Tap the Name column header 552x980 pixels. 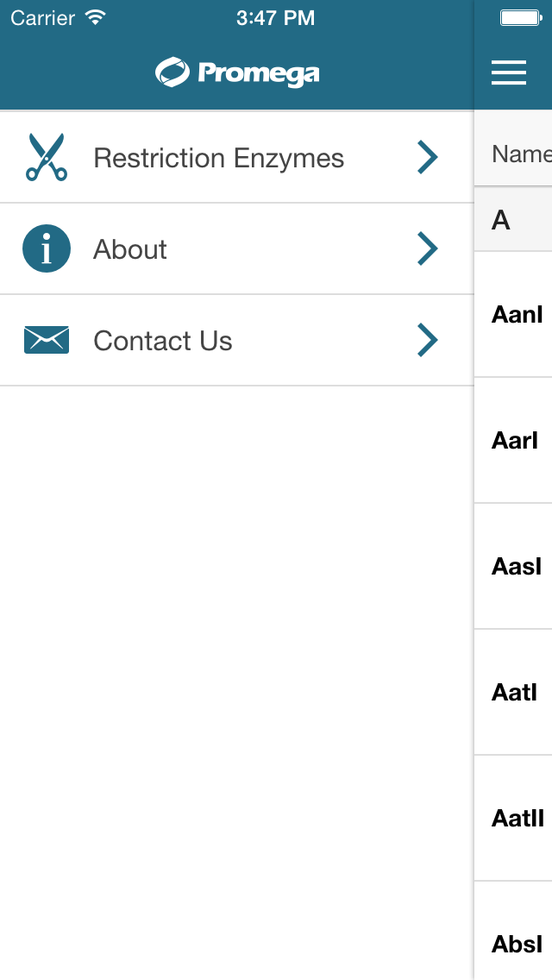coord(521,154)
